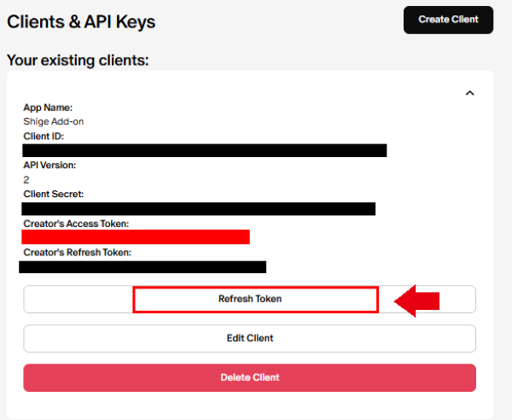Select the redacted Creator's Refresh Token value

[143, 267]
